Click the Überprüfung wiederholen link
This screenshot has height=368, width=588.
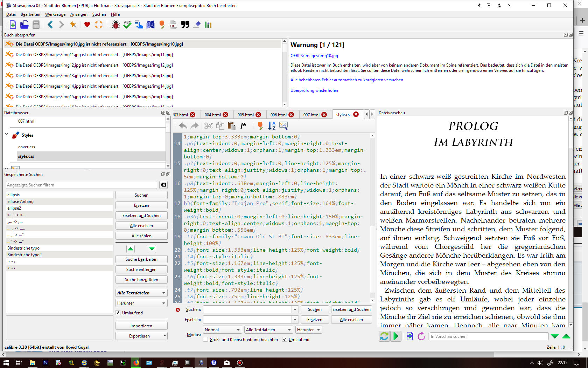314,90
